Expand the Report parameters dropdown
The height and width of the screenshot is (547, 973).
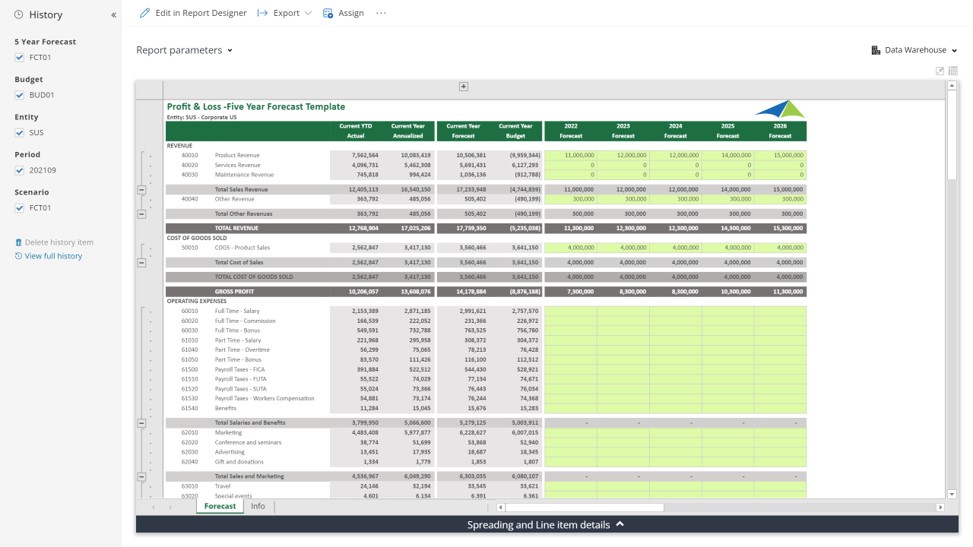click(x=184, y=50)
